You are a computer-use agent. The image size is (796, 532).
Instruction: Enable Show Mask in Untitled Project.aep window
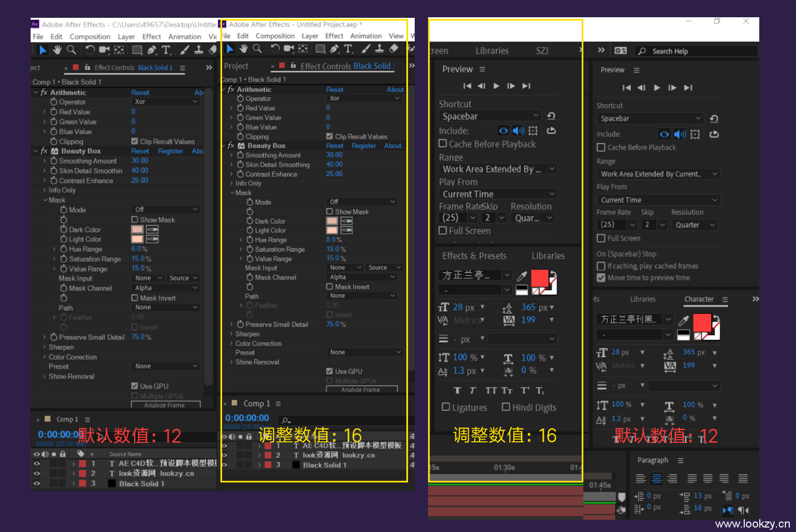(x=330, y=211)
